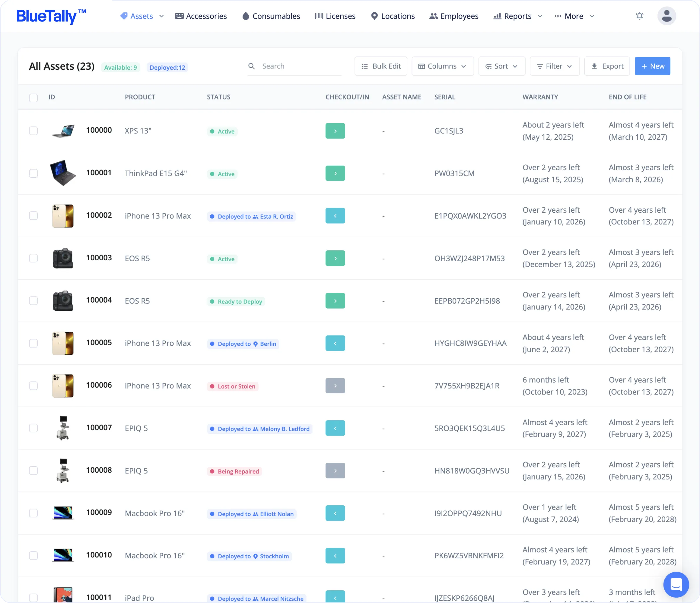Click the notification bell icon
Image resolution: width=700 pixels, height=603 pixels.
639,16
